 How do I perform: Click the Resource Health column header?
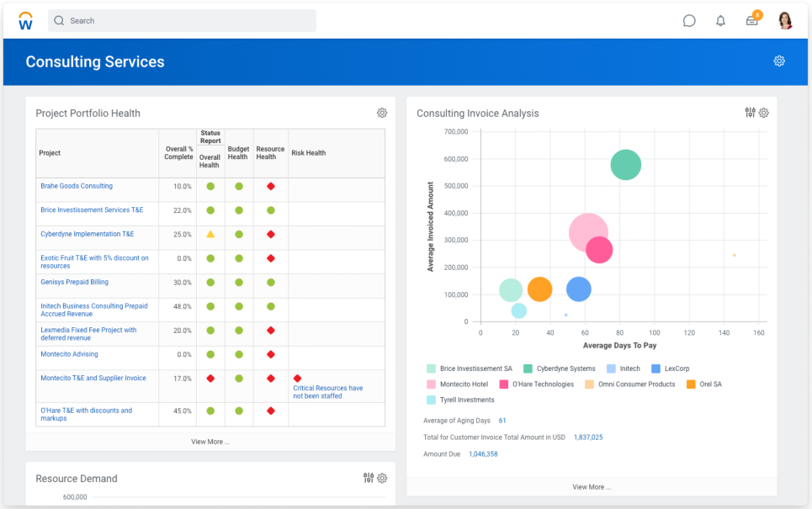[270, 153]
